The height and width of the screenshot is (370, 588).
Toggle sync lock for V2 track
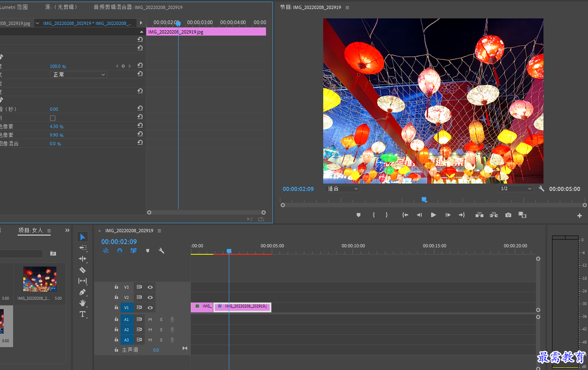point(139,297)
